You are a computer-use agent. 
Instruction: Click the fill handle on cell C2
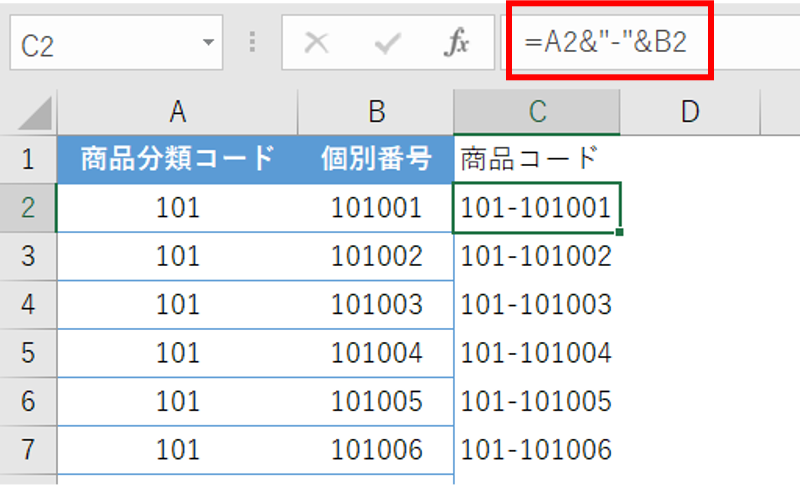click(621, 232)
